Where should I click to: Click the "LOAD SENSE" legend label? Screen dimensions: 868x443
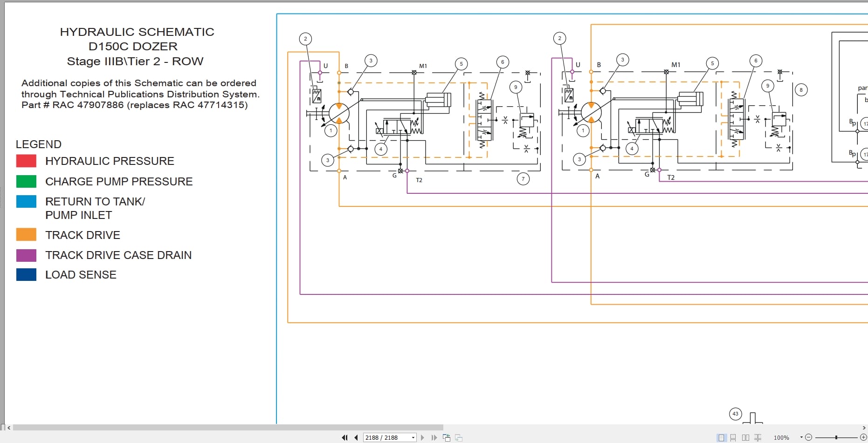point(81,275)
